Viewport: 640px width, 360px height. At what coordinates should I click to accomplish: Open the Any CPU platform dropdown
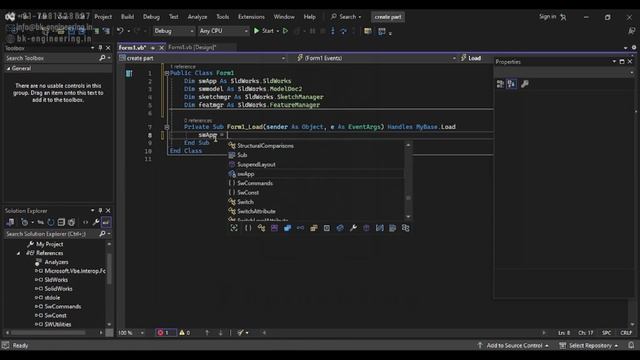point(223,31)
